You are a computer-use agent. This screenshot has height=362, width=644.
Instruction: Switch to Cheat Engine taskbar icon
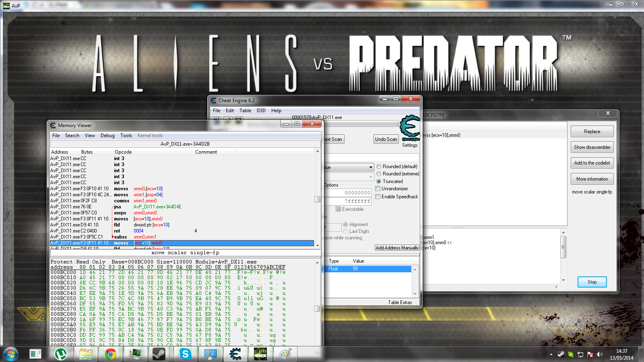(x=235, y=354)
